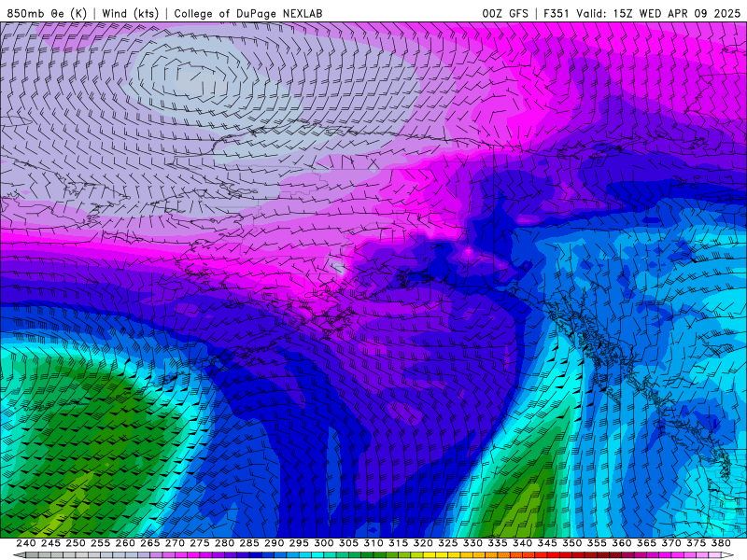Click the color bar's left arrow end
The width and height of the screenshot is (747, 560).
pos(20,555)
